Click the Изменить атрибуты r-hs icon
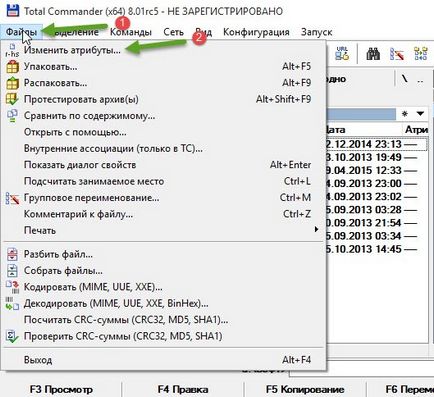434x397 pixels. coord(12,50)
